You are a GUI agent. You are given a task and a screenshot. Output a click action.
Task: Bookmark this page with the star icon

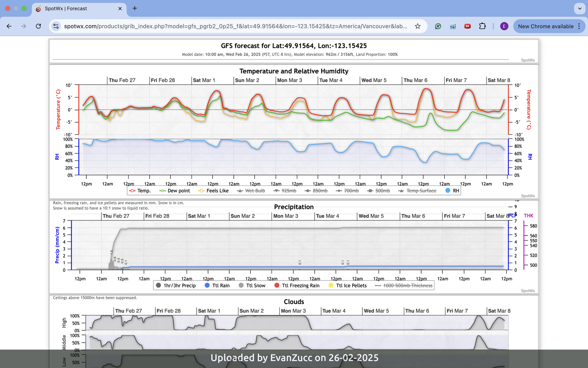click(x=417, y=26)
